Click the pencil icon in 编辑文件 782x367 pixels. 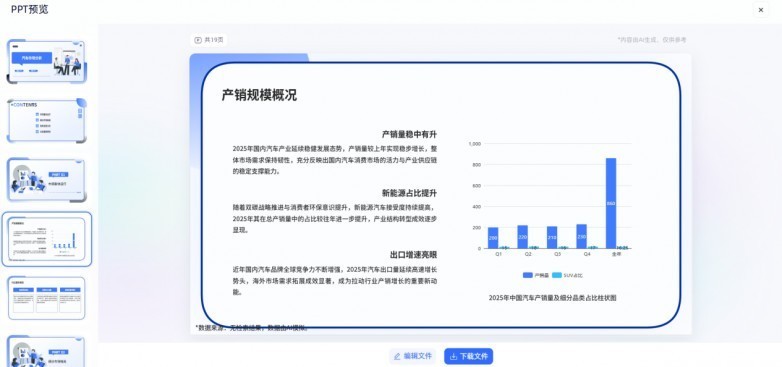pos(397,357)
